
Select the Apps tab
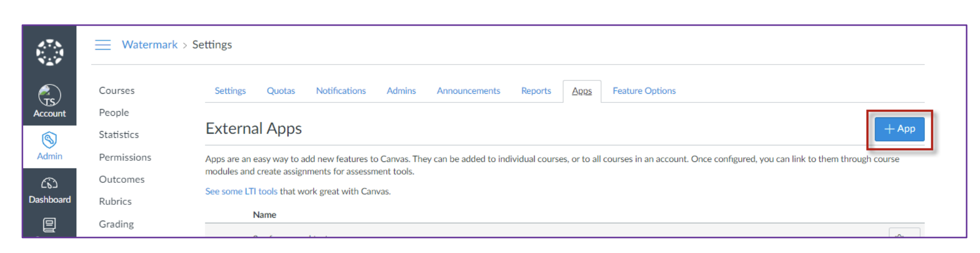[582, 91]
